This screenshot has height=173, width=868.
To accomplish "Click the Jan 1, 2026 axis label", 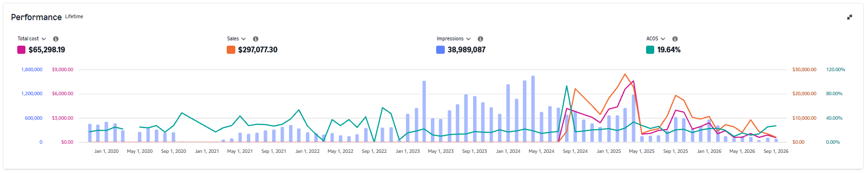I will [x=709, y=151].
